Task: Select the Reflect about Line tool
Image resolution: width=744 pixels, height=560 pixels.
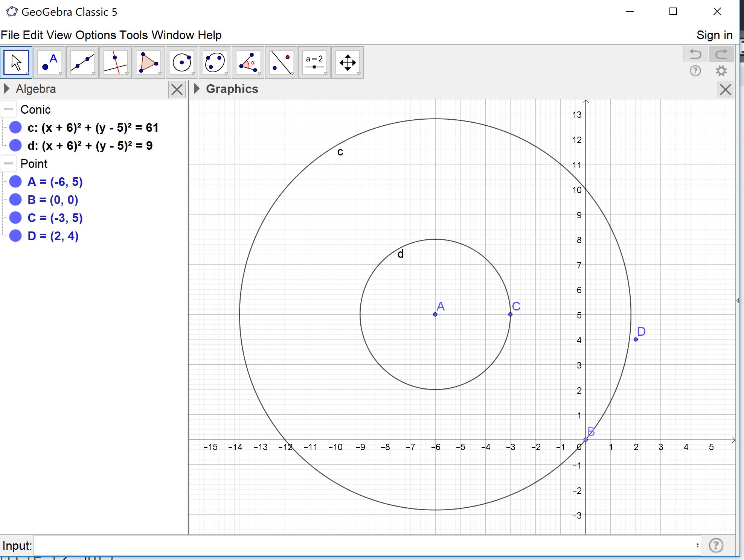Action: tap(281, 62)
